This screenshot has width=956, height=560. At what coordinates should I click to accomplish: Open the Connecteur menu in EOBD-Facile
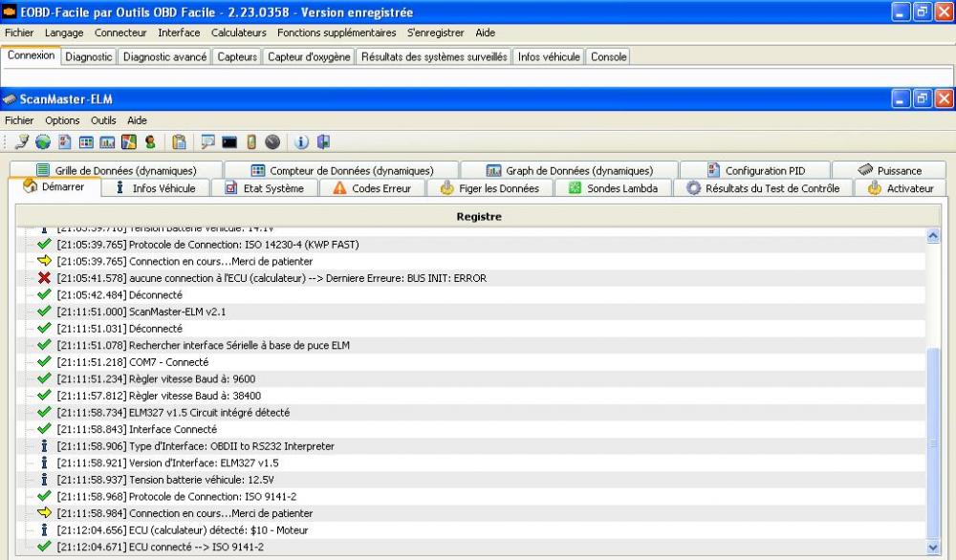(x=120, y=32)
